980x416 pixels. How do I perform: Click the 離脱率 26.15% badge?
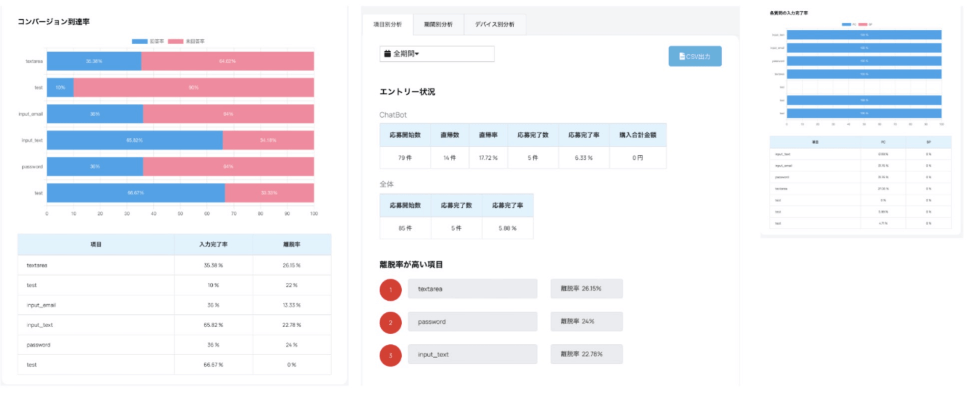pos(586,289)
